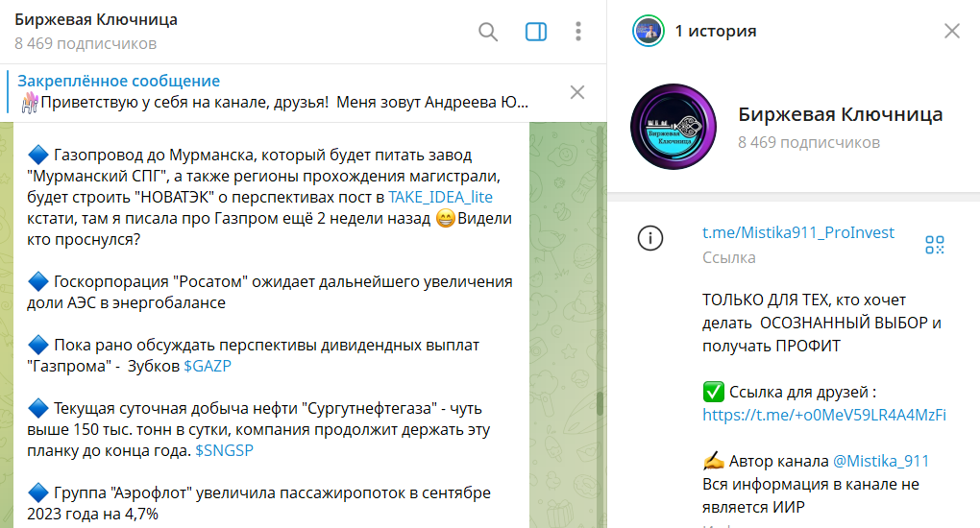
Task: Click the waving emoji in pinned message
Action: tap(30, 102)
